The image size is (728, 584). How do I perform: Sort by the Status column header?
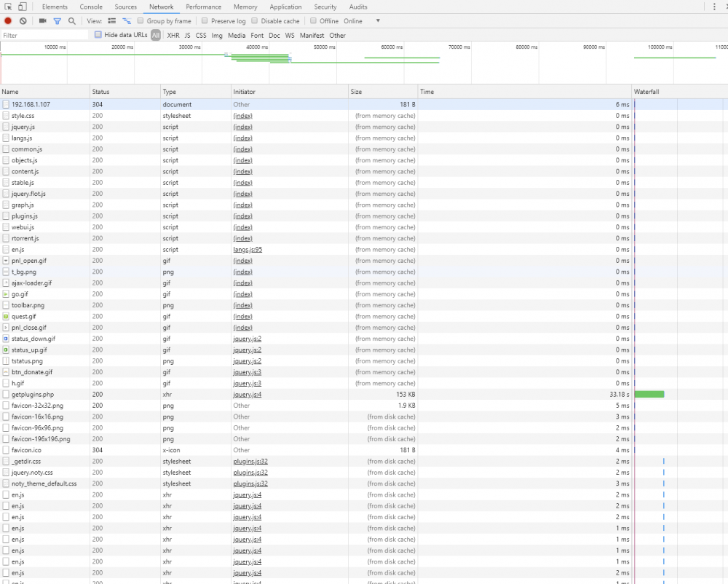(x=125, y=92)
